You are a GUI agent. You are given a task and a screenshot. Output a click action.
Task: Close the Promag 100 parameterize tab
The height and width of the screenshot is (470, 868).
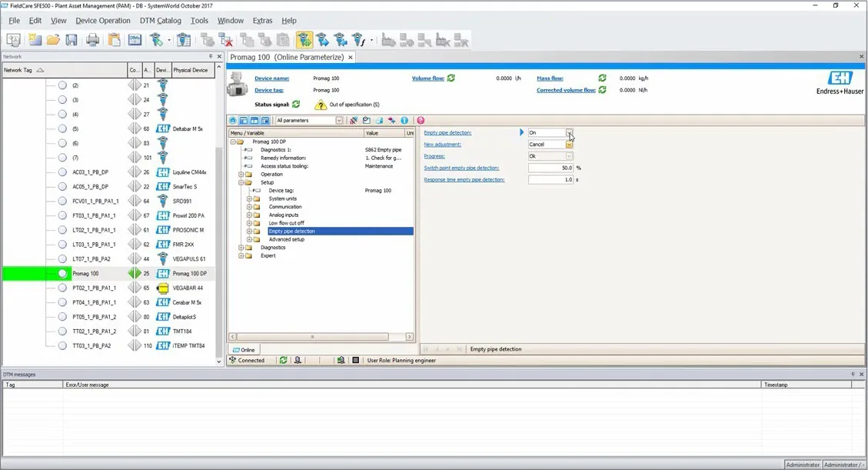pos(351,57)
